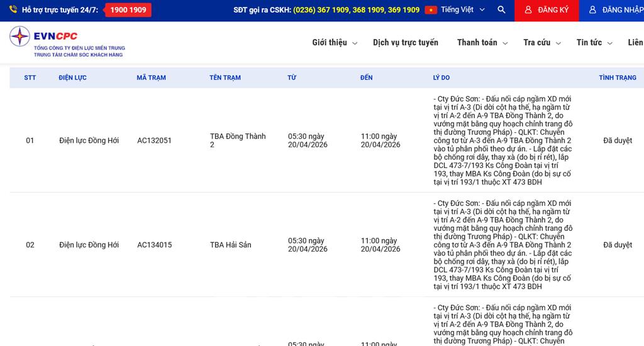The image size is (644, 346).
Task: Click the ĐĂNG KÝ register button
Action: pyautogui.click(x=547, y=10)
